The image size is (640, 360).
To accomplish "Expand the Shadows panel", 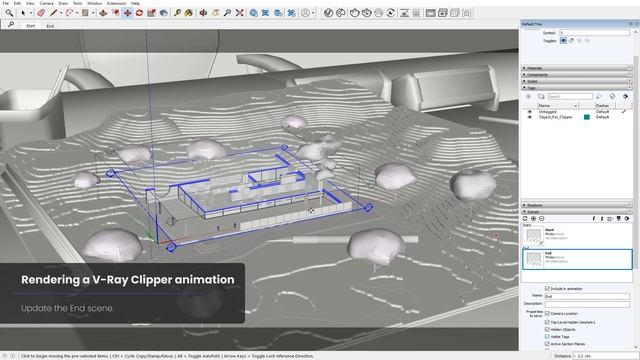I will point(577,205).
